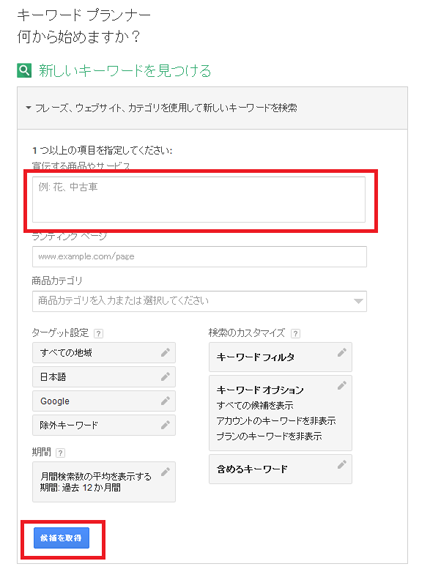Focus the landing page URL field

(x=199, y=256)
